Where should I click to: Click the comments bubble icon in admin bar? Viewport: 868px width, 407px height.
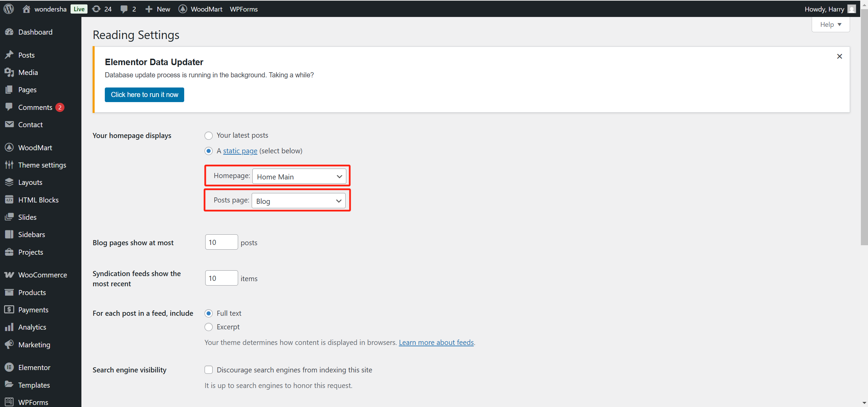124,9
